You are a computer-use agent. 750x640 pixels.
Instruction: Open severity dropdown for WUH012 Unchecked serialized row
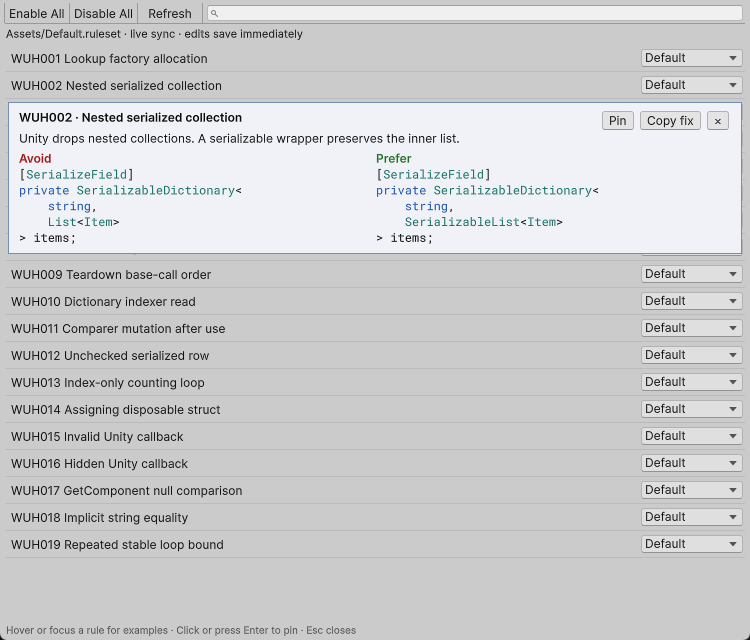click(x=691, y=355)
